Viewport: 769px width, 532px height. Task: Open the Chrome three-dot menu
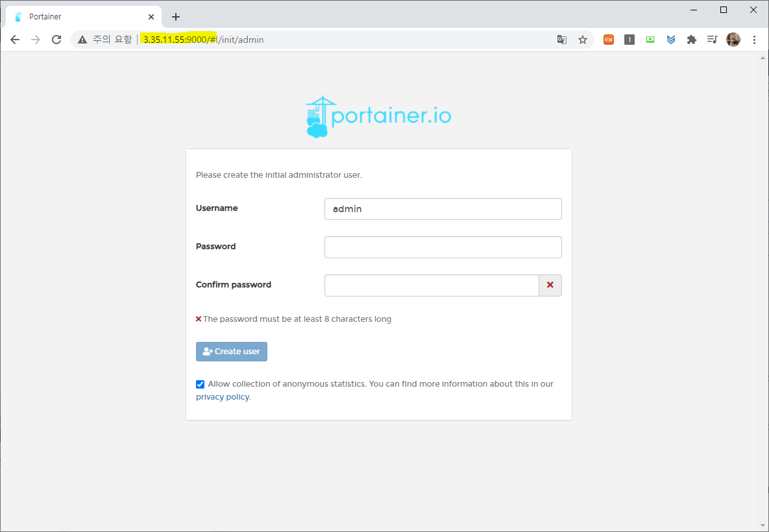(754, 40)
